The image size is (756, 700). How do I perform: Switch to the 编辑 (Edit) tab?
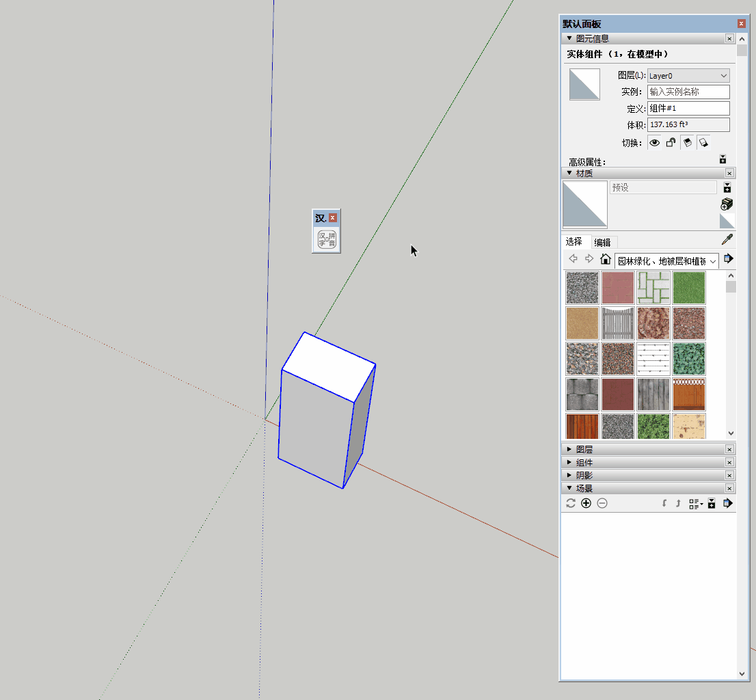[x=602, y=242]
